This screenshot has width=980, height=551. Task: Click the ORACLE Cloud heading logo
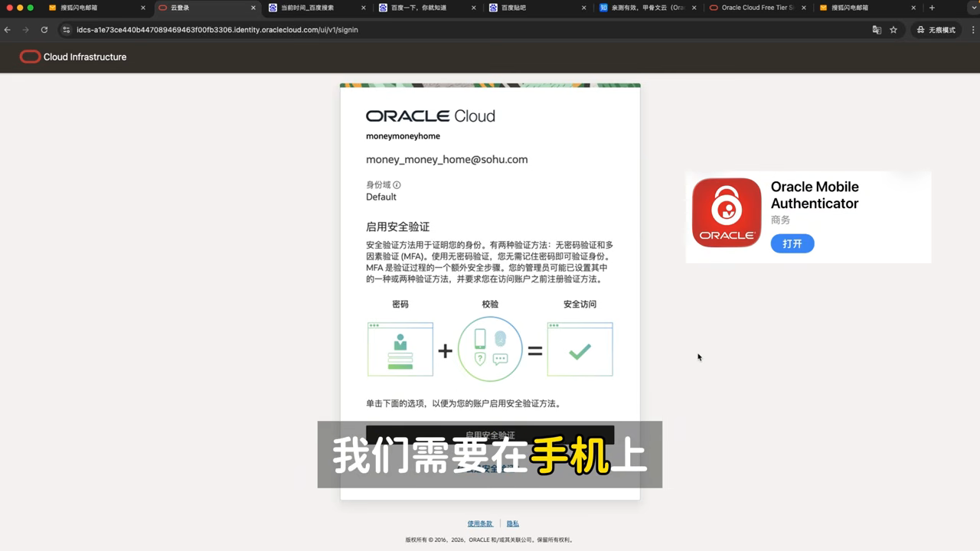430,116
